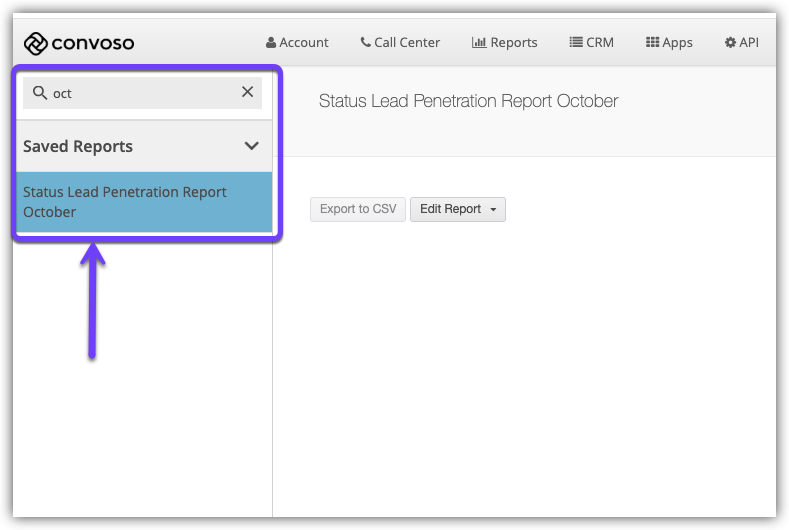Click the search field containing "oct"

(x=140, y=93)
